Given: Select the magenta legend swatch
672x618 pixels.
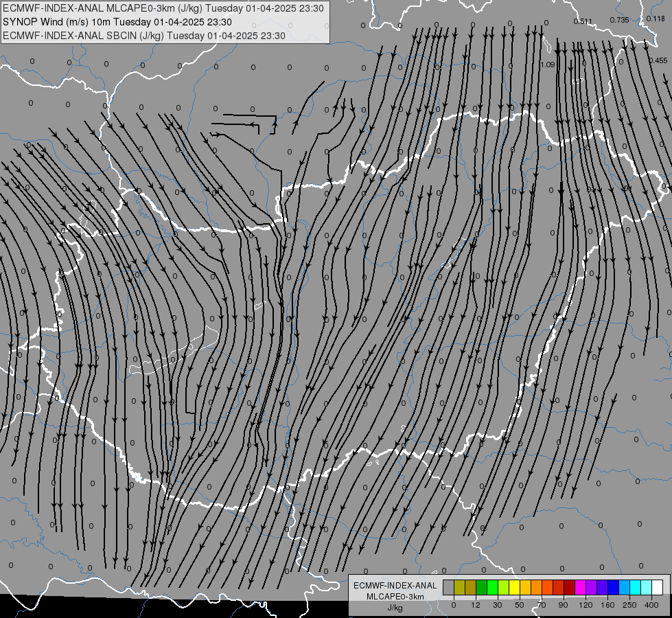Looking at the screenshot, I should pyautogui.click(x=580, y=587).
